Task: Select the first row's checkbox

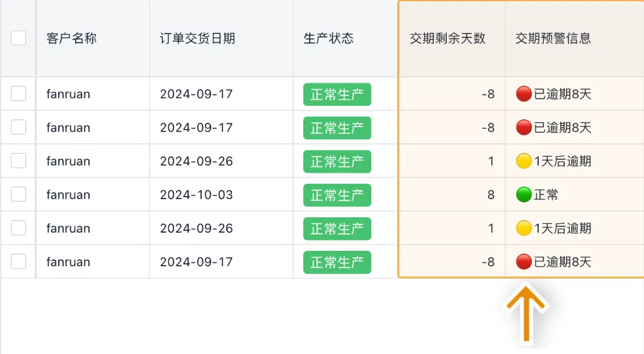Action: 19,94
